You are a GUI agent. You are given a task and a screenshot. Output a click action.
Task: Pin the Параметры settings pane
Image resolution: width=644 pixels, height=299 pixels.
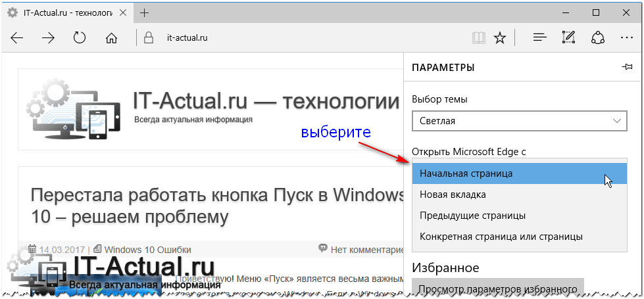coord(627,67)
